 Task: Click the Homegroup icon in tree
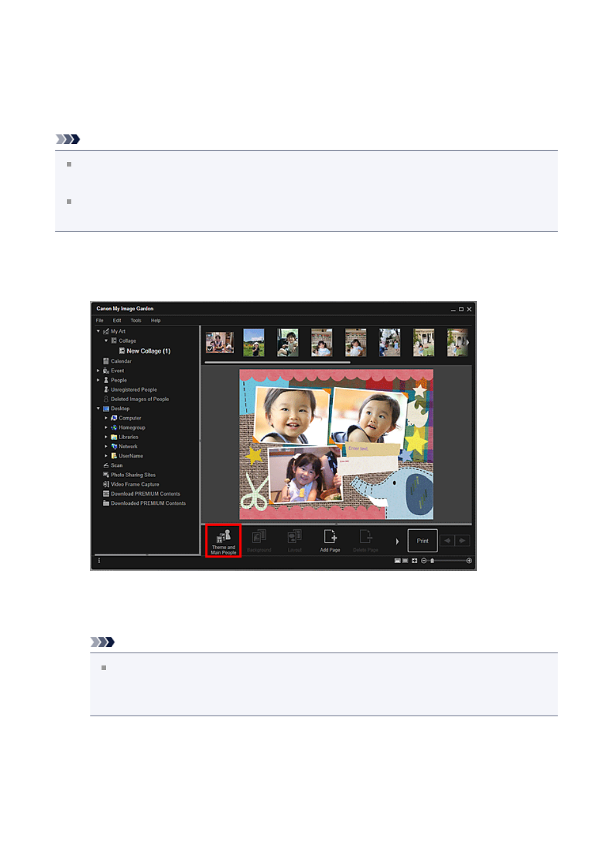click(114, 428)
